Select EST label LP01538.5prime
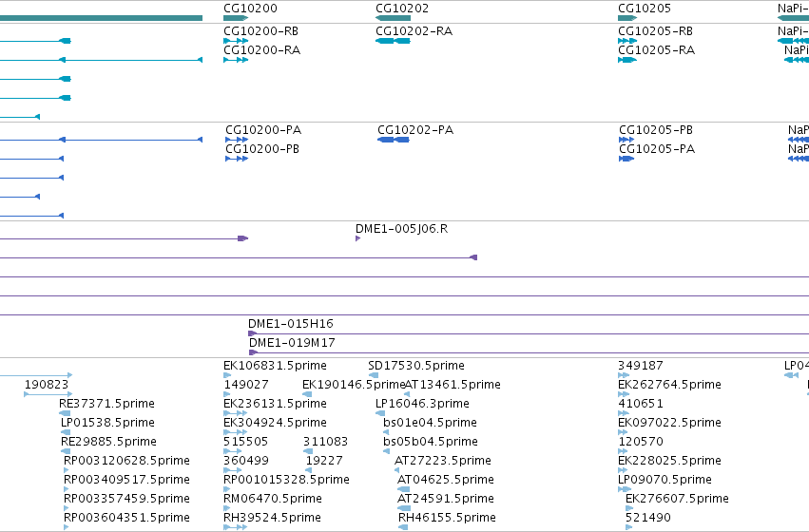809x532 pixels. [107, 423]
